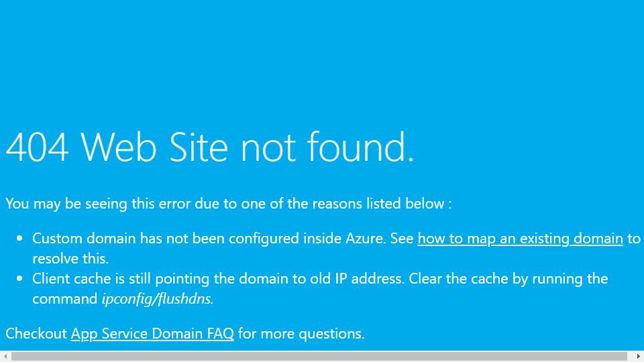Click the 'for more questions.' text
Viewport: 644px width, 362px height.
coord(301,334)
